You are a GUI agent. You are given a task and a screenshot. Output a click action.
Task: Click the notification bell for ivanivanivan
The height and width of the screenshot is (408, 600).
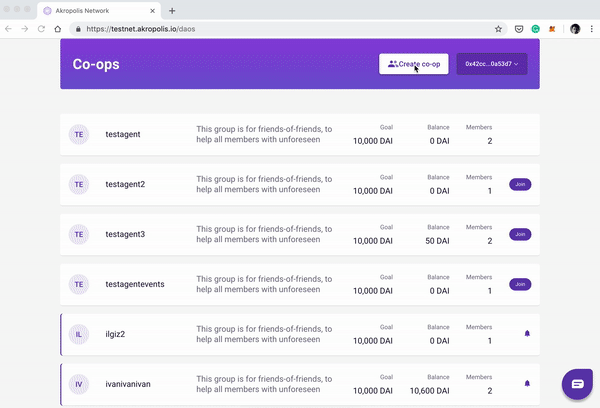[x=527, y=384]
